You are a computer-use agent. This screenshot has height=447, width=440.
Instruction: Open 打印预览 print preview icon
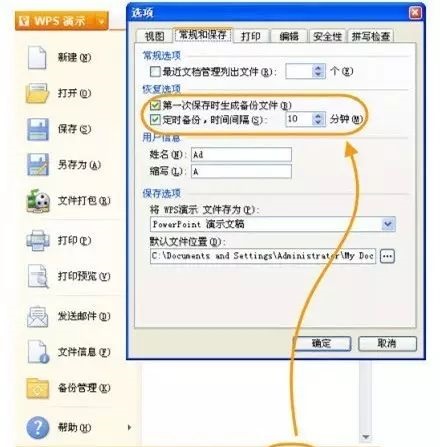(38, 276)
